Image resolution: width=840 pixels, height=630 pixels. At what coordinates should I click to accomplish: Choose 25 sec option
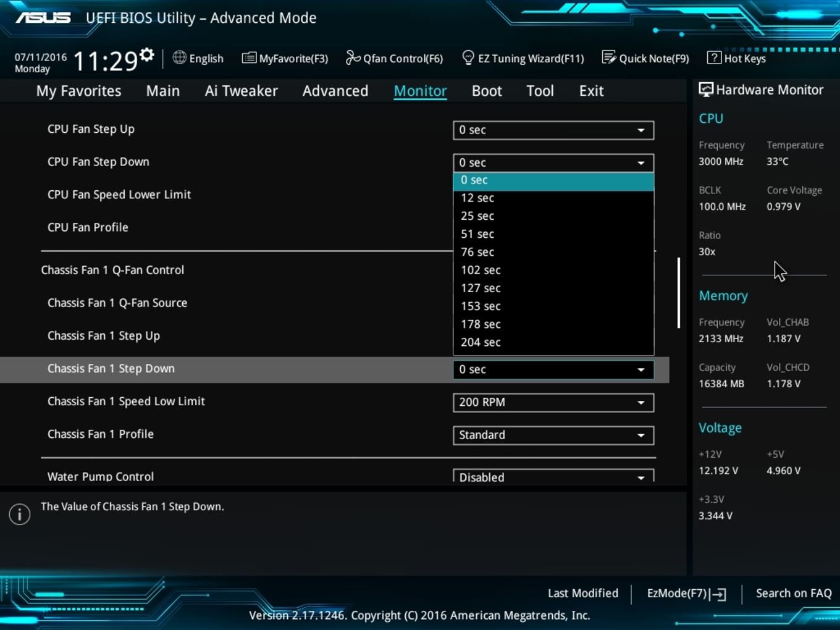pos(553,216)
